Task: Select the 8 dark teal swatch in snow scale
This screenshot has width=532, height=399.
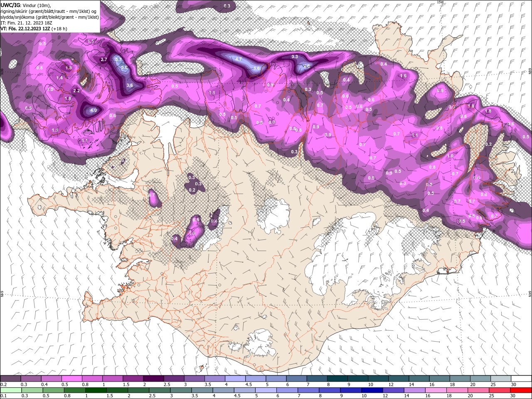Action: 337,379
